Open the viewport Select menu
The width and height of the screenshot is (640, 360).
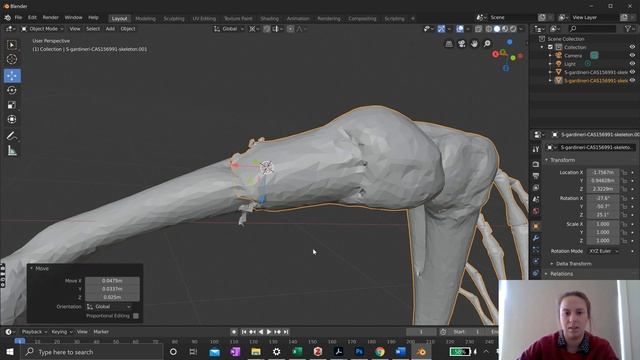(x=93, y=29)
